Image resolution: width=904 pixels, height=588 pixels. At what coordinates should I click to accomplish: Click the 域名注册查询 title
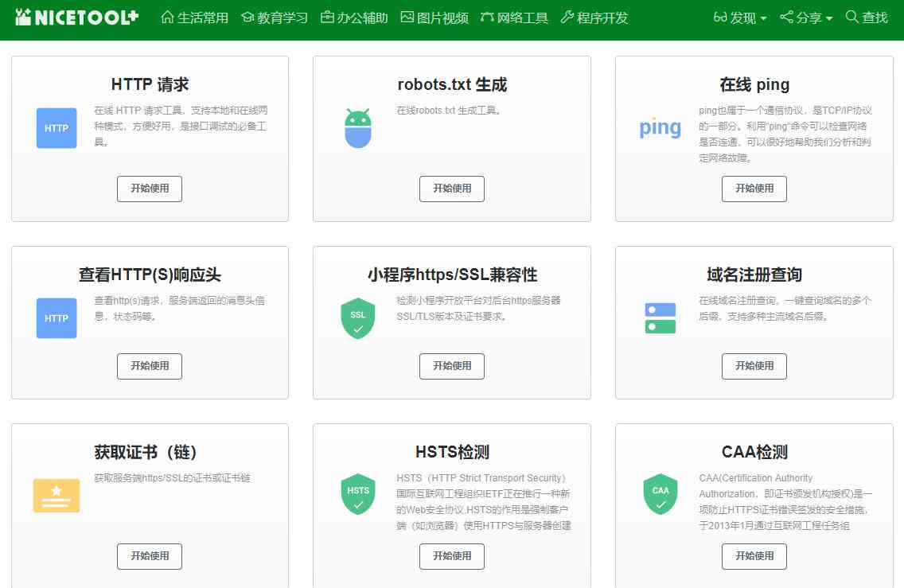(754, 275)
